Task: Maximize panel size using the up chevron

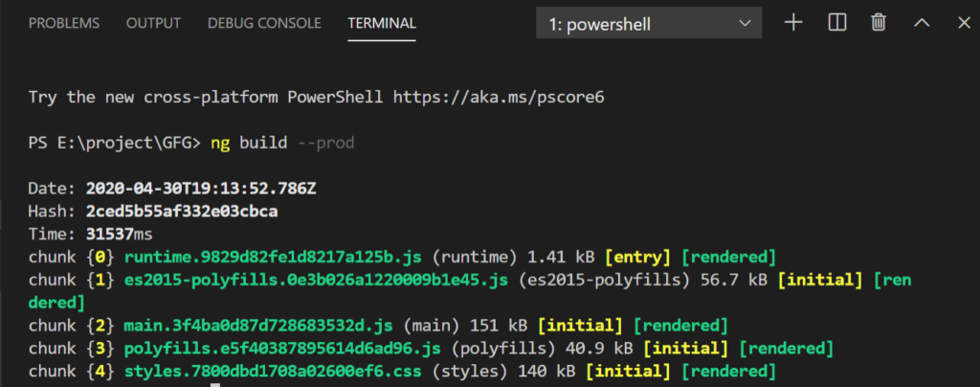Action: 922,23
